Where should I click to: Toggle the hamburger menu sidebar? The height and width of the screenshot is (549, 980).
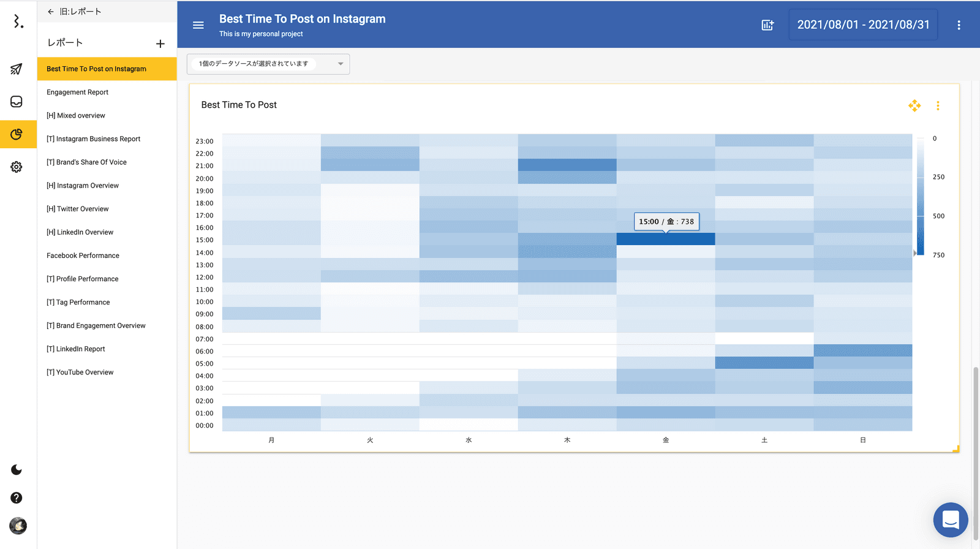pos(198,25)
